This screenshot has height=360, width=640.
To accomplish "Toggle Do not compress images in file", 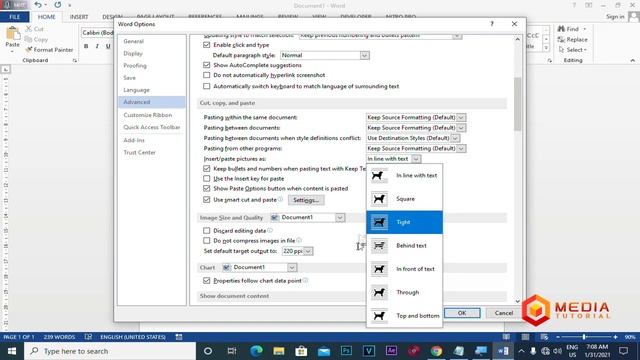I will coord(207,240).
